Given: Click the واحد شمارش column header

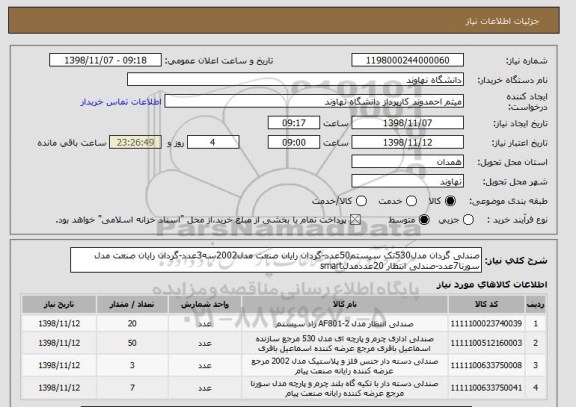Looking at the screenshot, I should click(x=205, y=304).
